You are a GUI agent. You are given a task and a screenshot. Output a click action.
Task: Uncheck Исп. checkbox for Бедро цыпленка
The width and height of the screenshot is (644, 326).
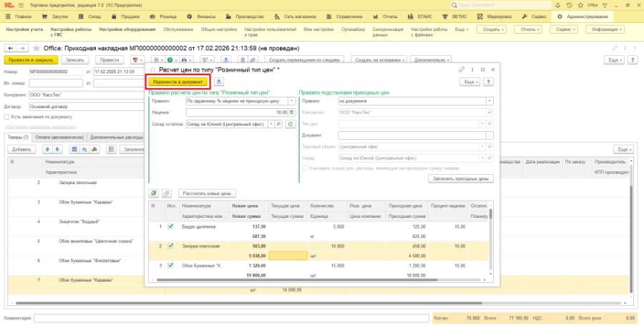coord(170,227)
